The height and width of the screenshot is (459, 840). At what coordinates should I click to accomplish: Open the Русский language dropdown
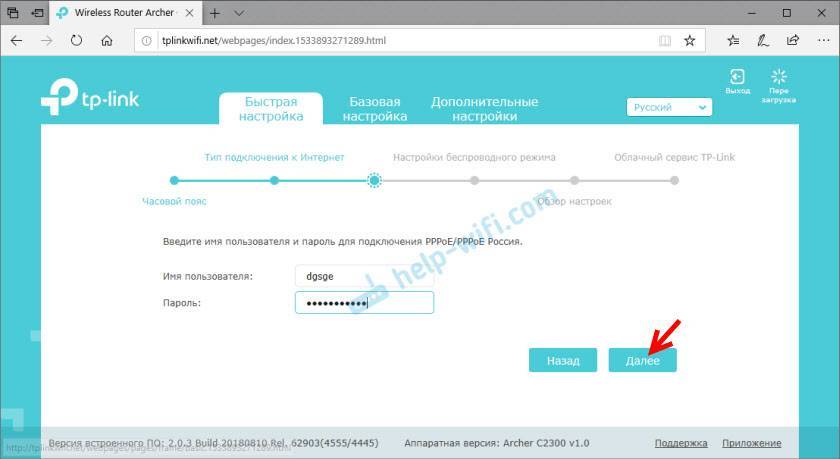(669, 107)
